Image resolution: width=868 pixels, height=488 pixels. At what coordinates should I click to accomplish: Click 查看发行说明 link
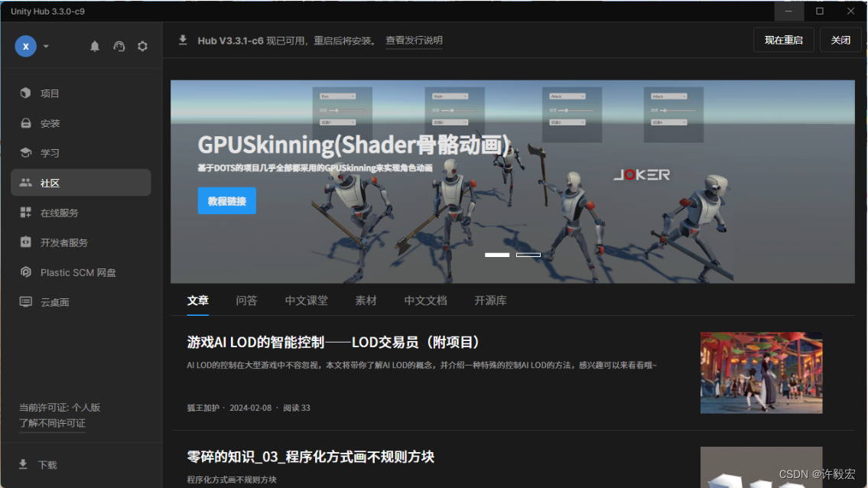pos(414,40)
